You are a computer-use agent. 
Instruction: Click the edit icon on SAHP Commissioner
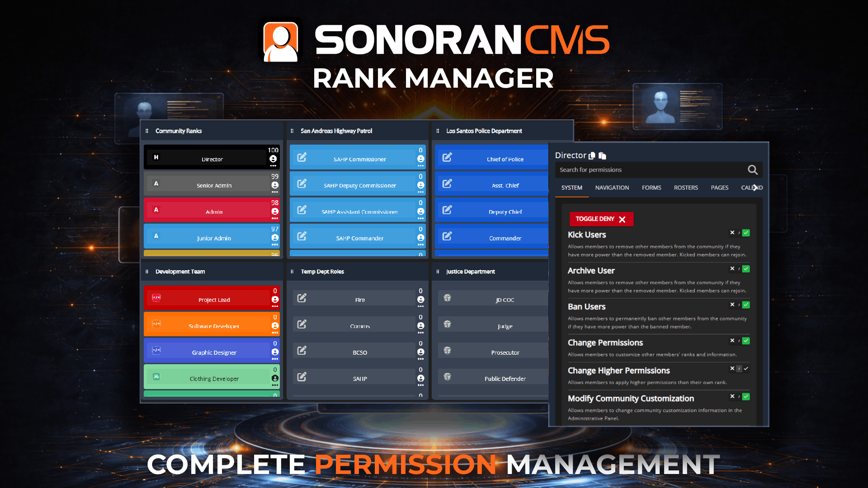[x=302, y=157]
